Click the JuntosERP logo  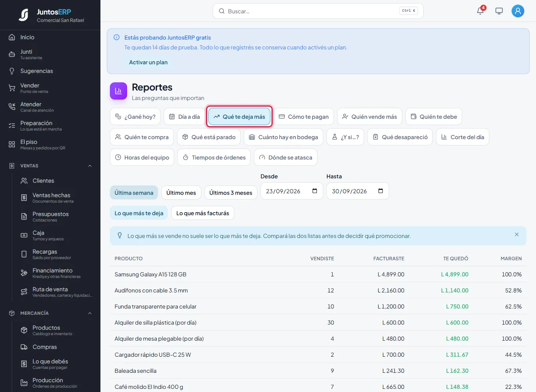tap(24, 15)
